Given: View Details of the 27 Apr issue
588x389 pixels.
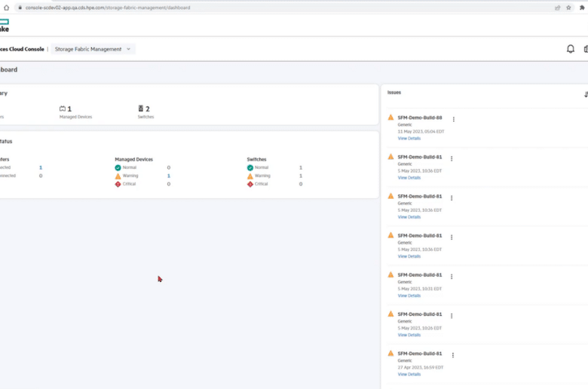Looking at the screenshot, I should (x=409, y=375).
